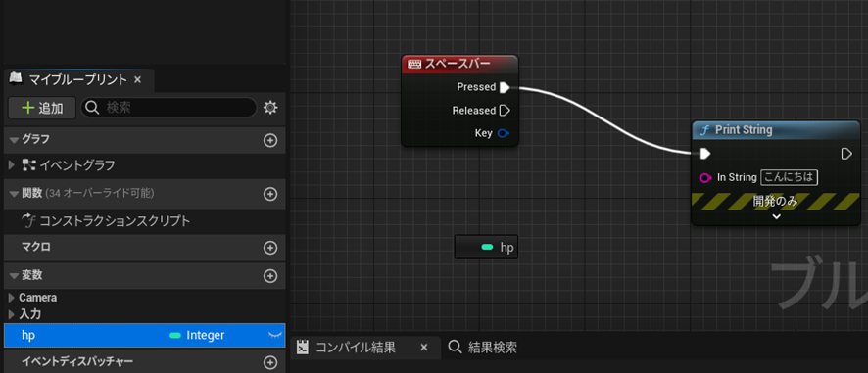Collapse the 変数 section

[15, 276]
